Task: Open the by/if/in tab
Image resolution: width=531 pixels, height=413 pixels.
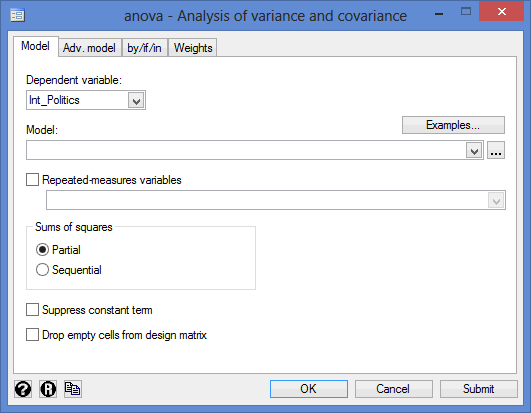Action: click(144, 48)
